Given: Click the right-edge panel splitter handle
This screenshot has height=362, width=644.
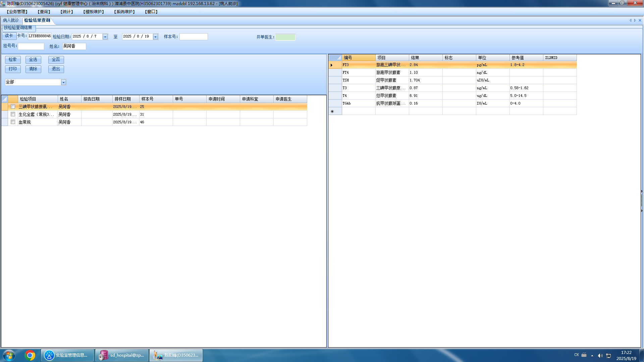Looking at the screenshot, I should coord(642,201).
